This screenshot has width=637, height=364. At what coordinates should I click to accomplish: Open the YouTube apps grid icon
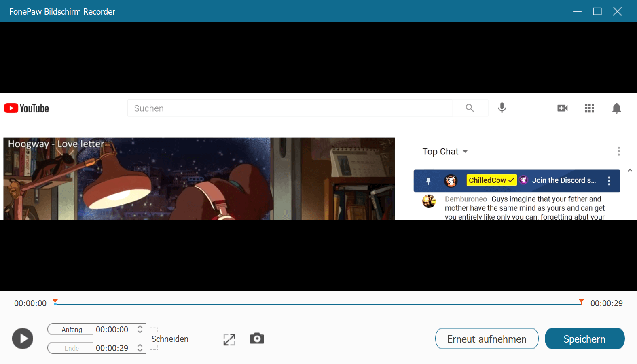[x=590, y=108]
